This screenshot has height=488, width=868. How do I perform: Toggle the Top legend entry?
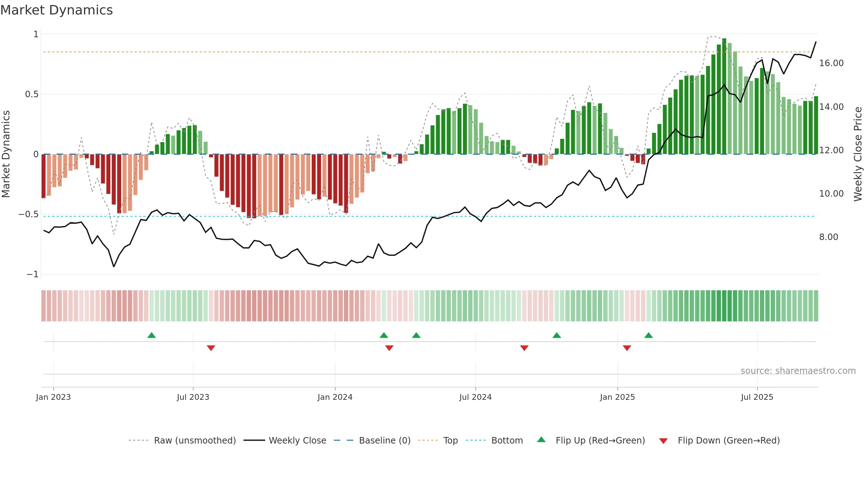point(438,440)
